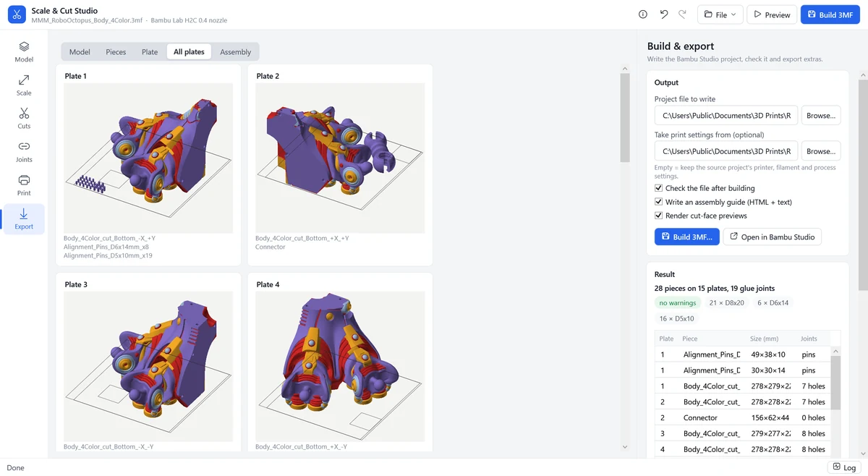The height and width of the screenshot is (476, 868).
Task: Undo the last action
Action: (663, 14)
